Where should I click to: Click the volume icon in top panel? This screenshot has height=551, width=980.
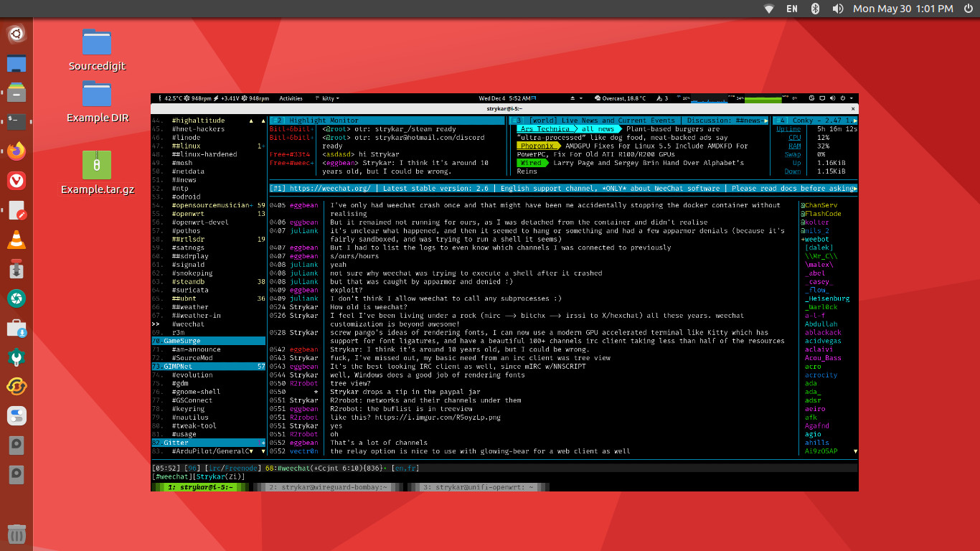click(x=837, y=9)
